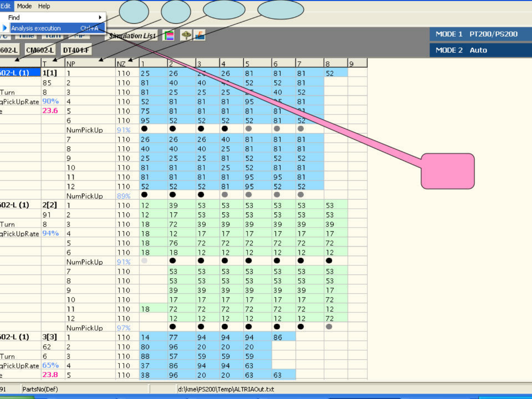Screen dimensions: 532x399
Task: Select the highlighted 602-L (1) cell
Action: (20, 72)
